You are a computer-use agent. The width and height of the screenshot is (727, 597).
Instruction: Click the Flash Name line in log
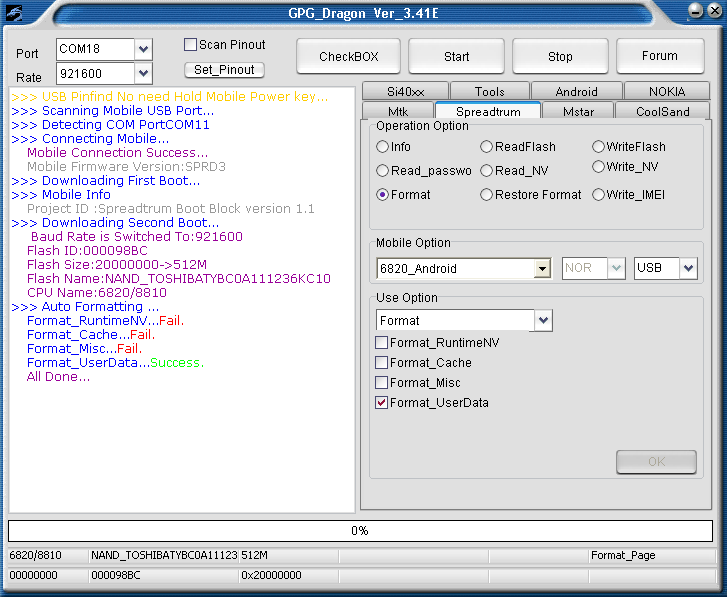[178, 279]
